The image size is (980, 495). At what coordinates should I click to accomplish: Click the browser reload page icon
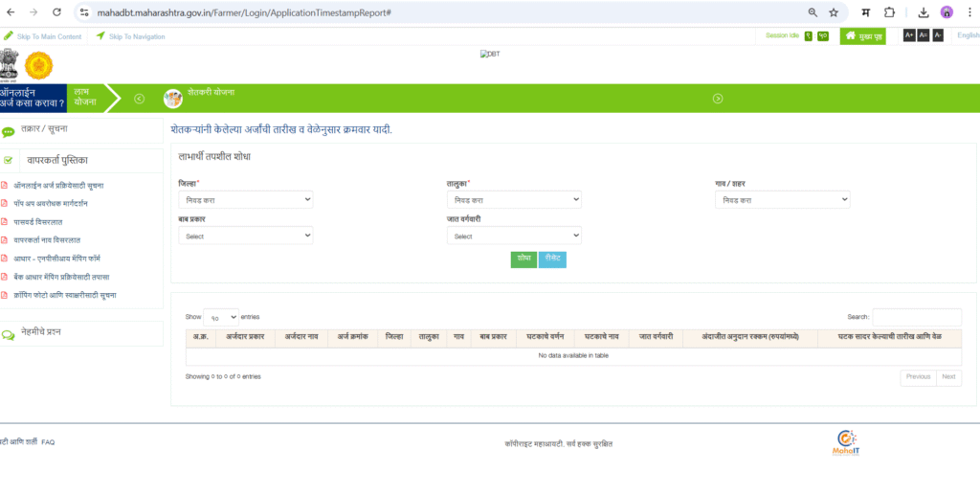coord(57,12)
